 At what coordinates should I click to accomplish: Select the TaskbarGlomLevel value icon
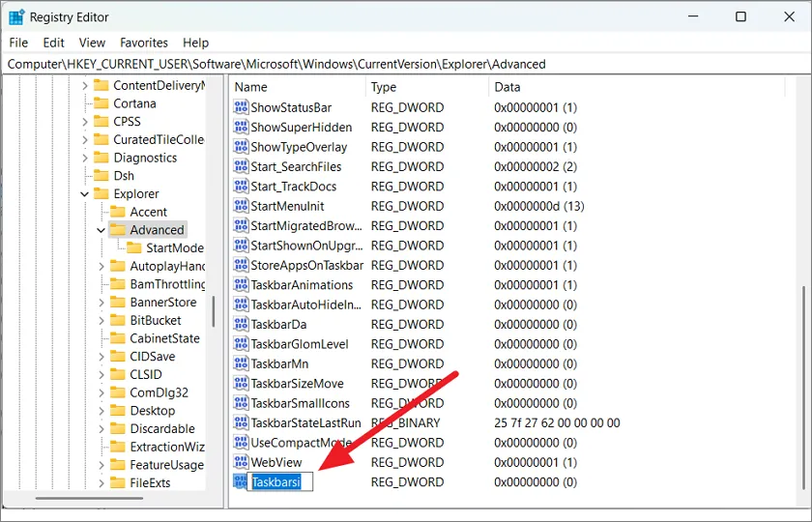coord(241,344)
